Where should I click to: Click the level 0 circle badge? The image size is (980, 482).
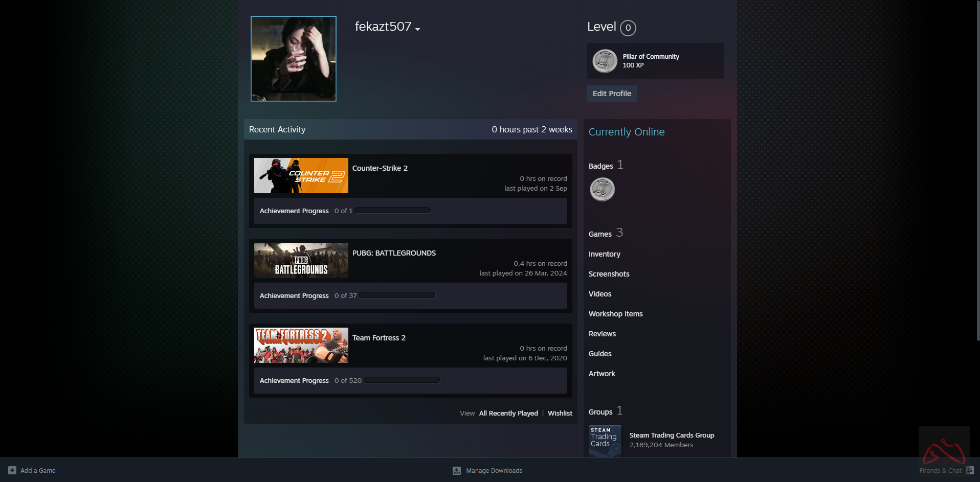pos(628,28)
